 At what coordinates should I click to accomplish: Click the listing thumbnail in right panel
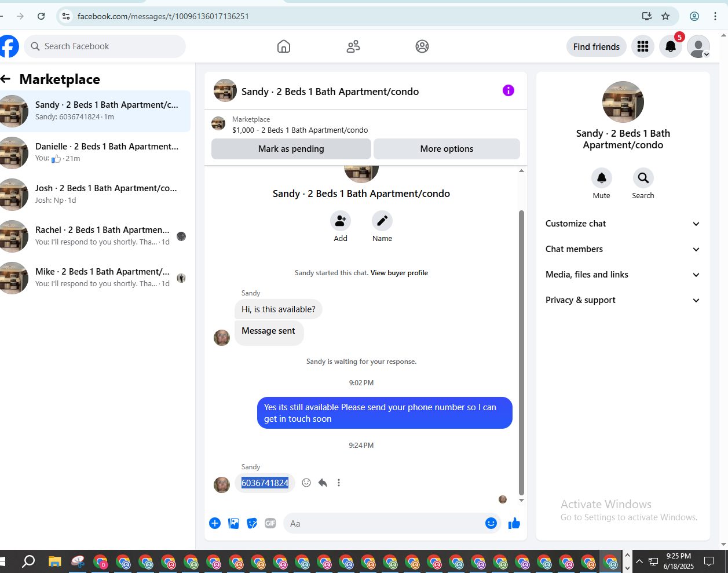pyautogui.click(x=623, y=102)
